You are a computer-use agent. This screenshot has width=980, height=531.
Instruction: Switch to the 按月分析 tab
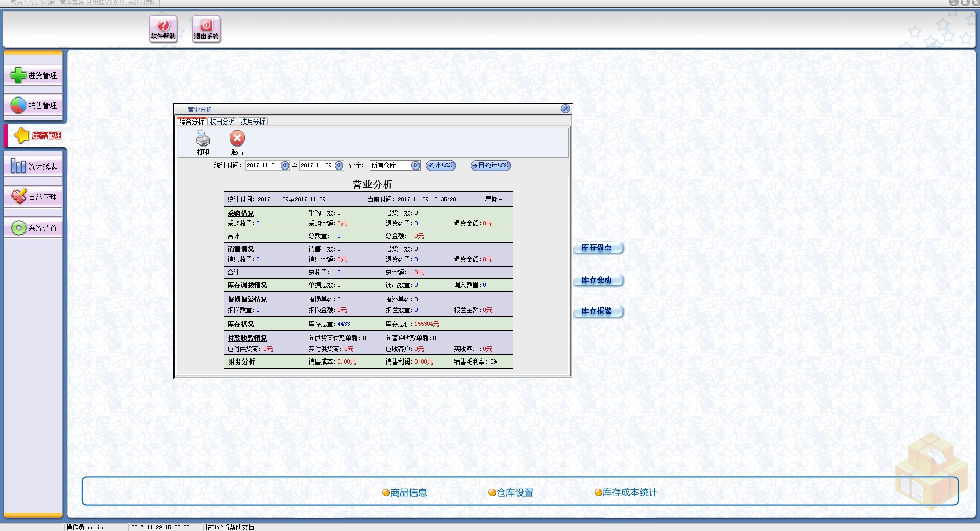point(253,122)
